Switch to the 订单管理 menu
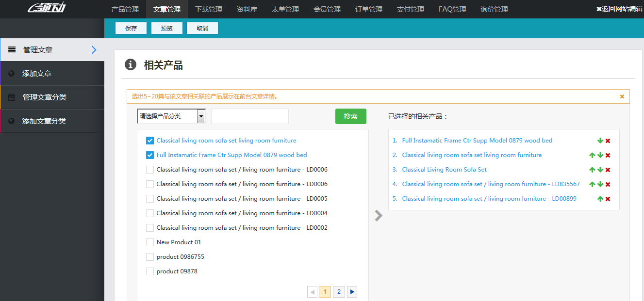Viewport: 644px width, 301px height. pyautogui.click(x=369, y=9)
